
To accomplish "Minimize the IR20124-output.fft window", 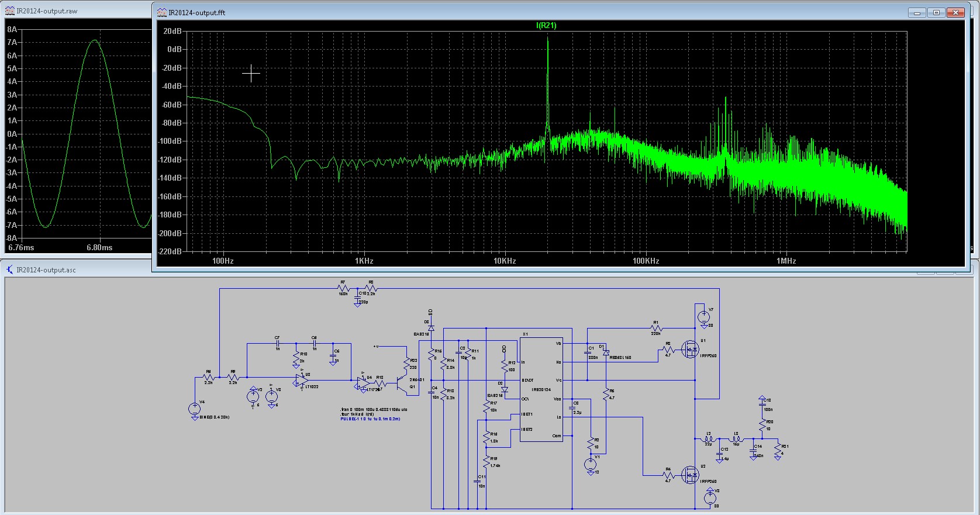I will 917,12.
